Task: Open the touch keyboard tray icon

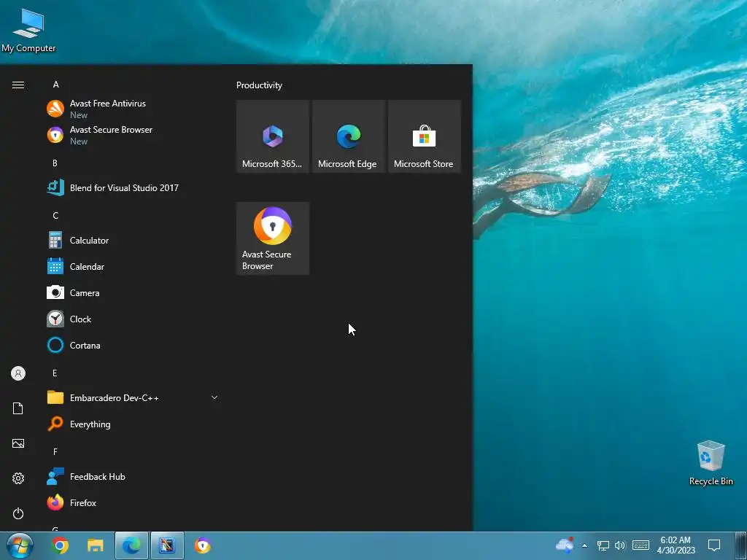Action: coord(640,545)
